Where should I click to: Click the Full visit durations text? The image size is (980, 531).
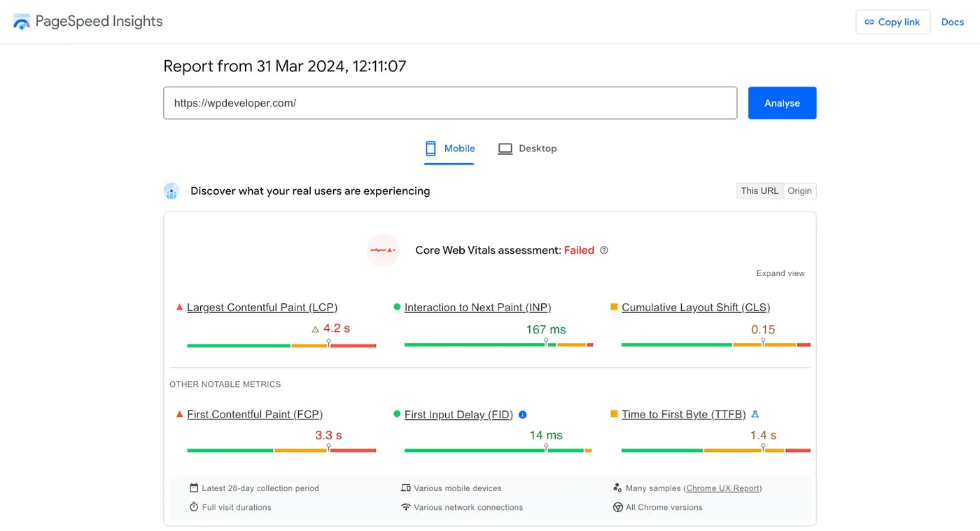coord(237,507)
